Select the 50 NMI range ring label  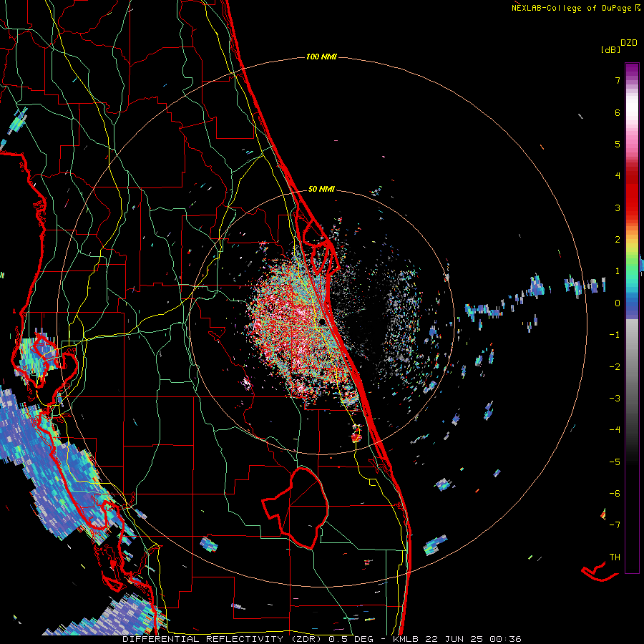coord(321,189)
